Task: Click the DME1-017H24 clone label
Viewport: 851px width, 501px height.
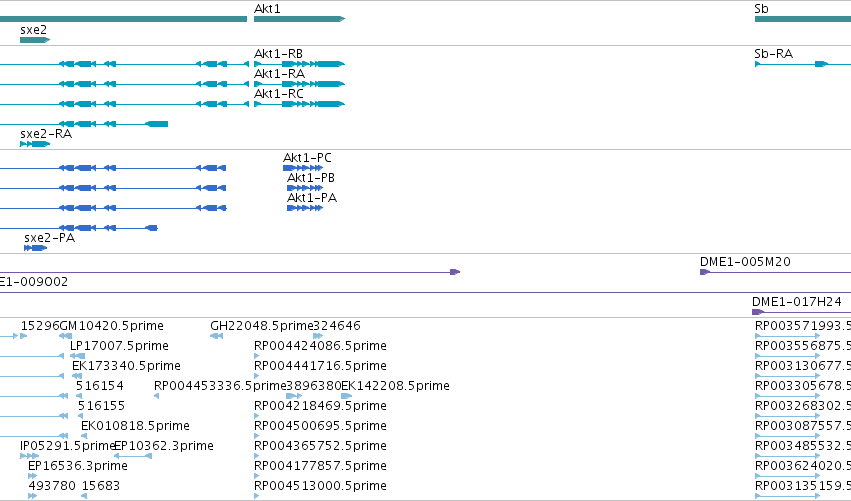Action: (x=797, y=302)
